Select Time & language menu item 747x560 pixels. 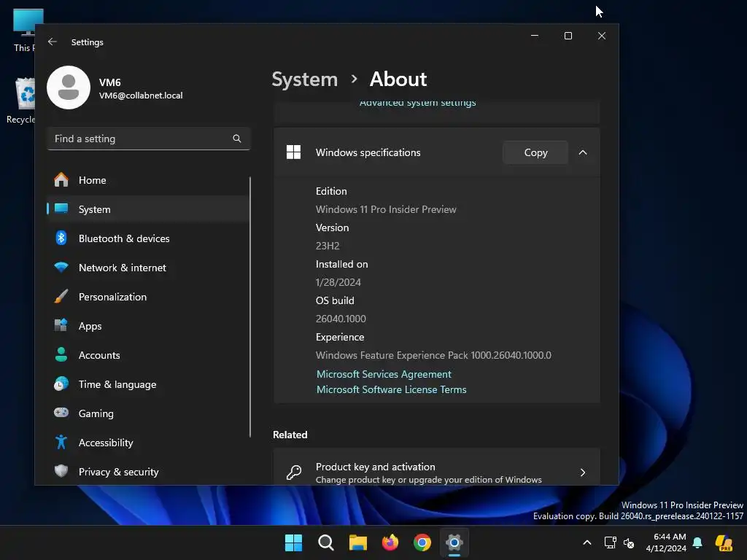tap(148, 384)
